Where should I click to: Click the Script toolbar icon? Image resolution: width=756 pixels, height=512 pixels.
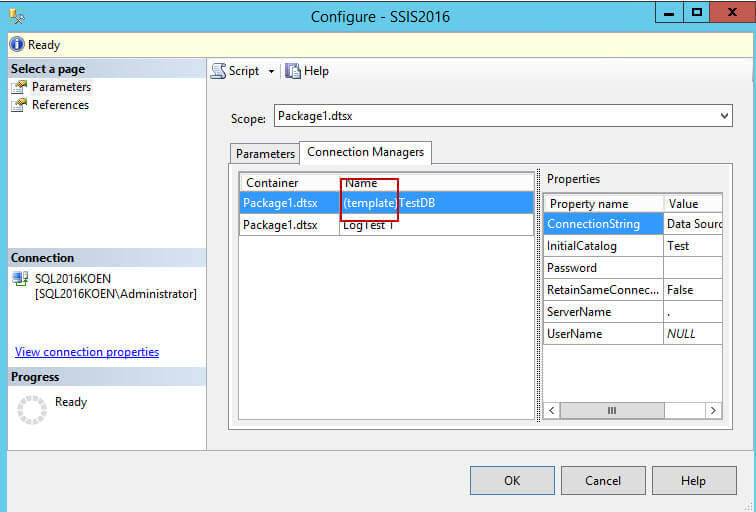click(x=219, y=71)
